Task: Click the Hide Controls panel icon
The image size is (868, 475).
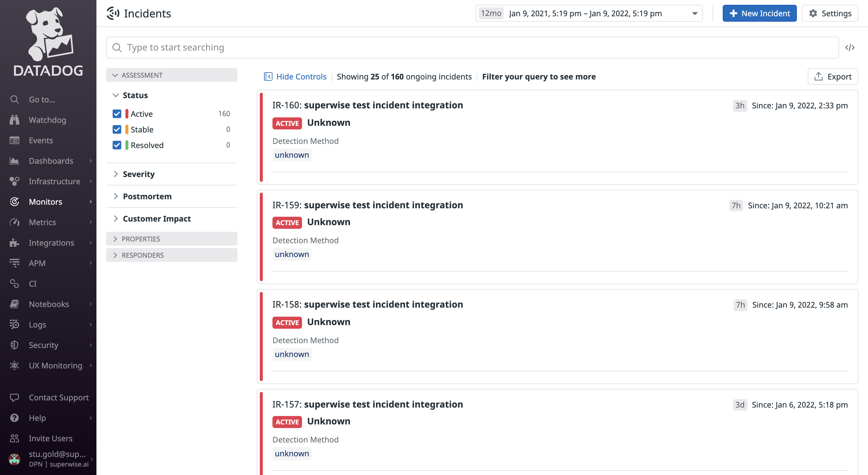Action: (x=268, y=76)
